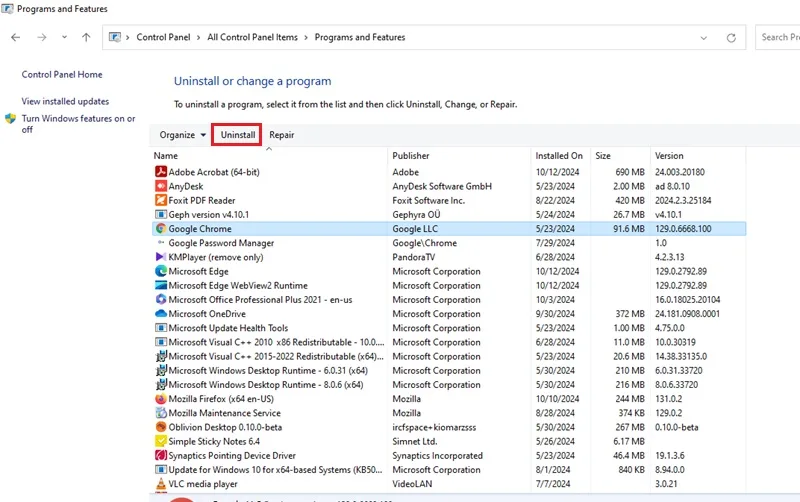Open Turn Windows features on or off
The width and height of the screenshot is (800, 502).
click(x=78, y=124)
